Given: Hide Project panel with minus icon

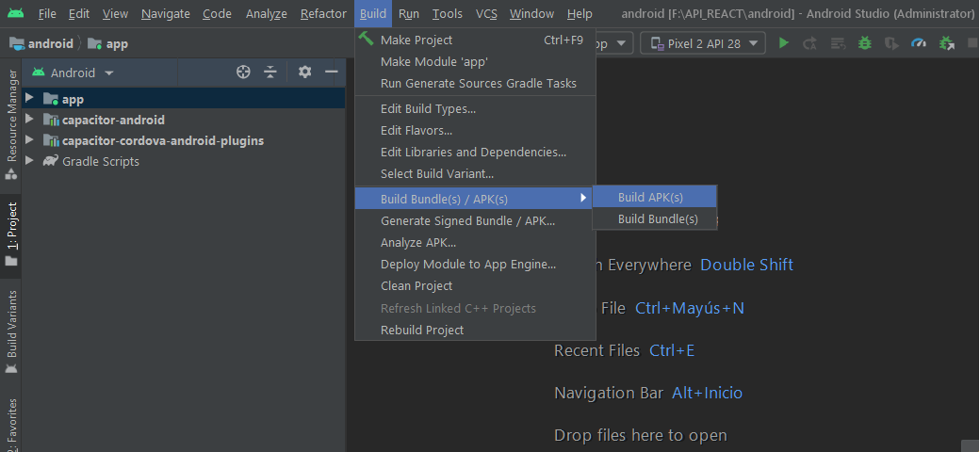Looking at the screenshot, I should [332, 73].
